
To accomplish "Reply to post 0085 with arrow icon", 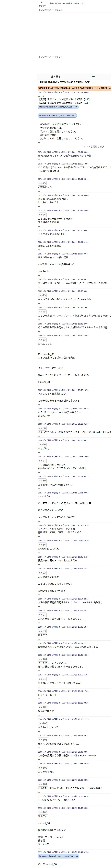I will 39,332.
